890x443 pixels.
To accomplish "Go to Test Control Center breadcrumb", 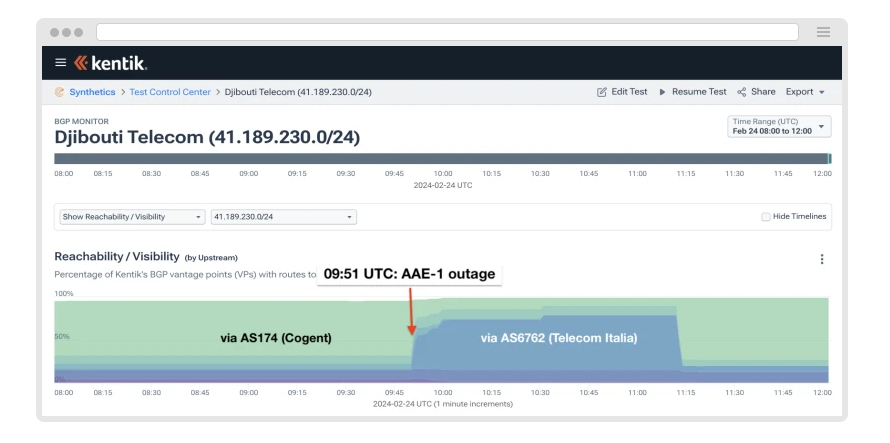I will (170, 92).
